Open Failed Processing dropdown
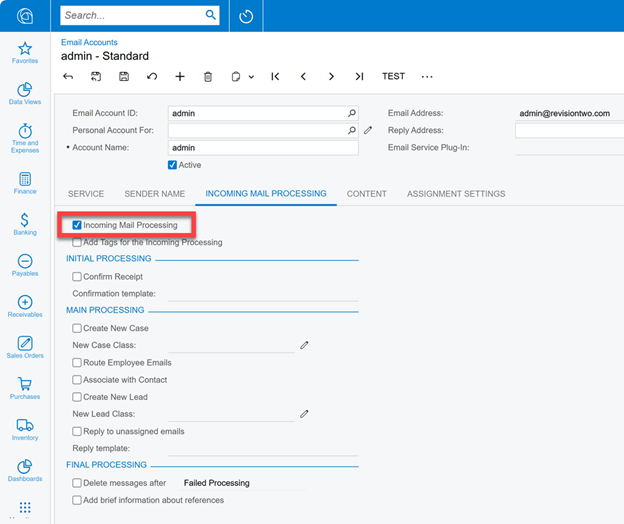Viewport: 624px width, 524px height. coord(244,483)
